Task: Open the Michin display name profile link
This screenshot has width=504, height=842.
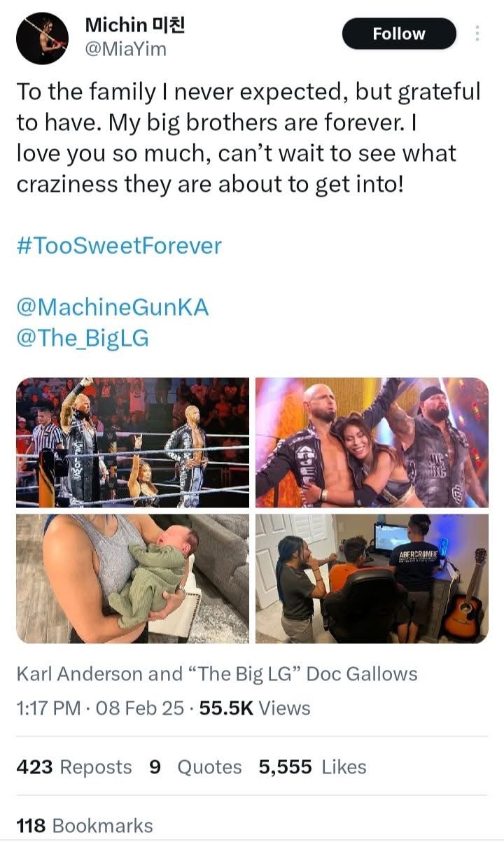Action: [x=134, y=25]
